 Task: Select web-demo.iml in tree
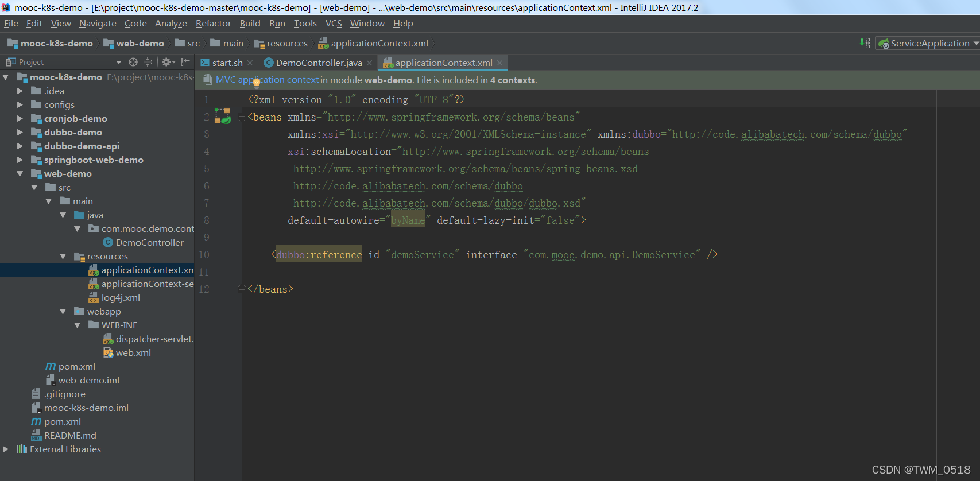point(83,380)
